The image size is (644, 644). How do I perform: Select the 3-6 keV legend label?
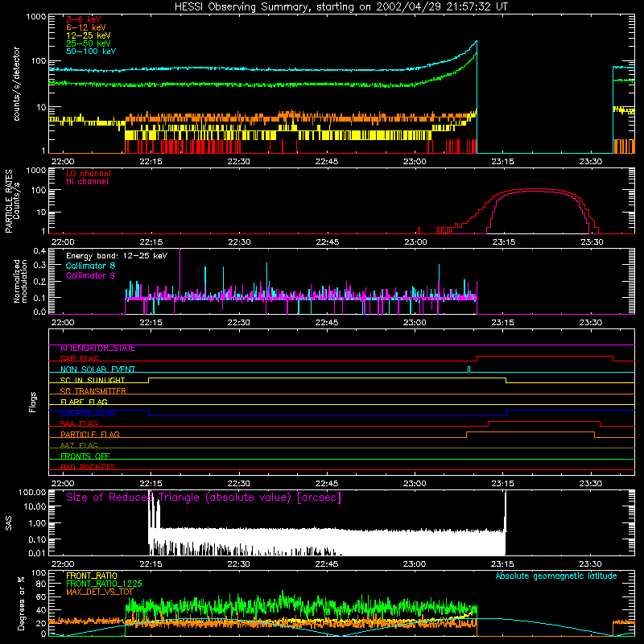point(84,19)
